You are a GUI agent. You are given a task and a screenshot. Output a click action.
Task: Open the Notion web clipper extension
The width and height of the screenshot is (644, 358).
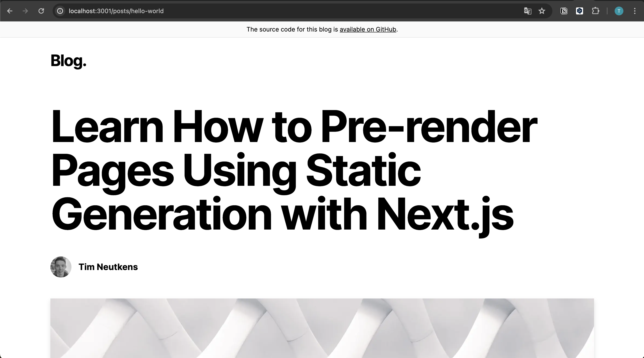[564, 11]
